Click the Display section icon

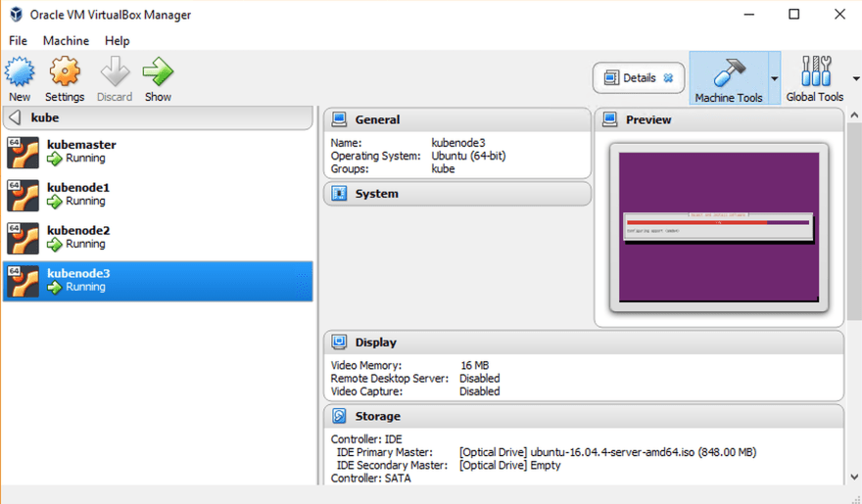pyautogui.click(x=339, y=342)
